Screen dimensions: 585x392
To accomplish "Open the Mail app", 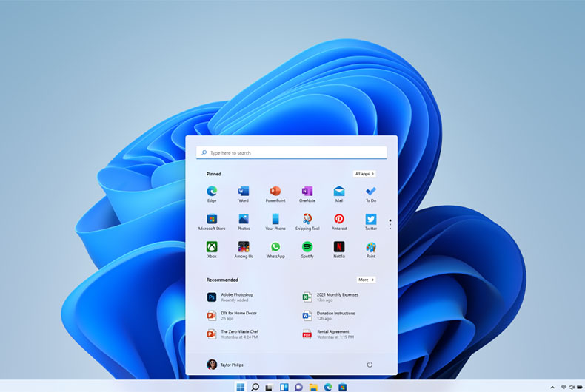I will 338,194.
